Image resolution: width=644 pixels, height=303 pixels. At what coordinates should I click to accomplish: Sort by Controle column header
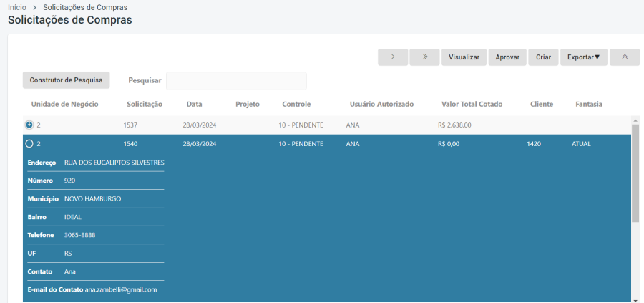[296, 105]
